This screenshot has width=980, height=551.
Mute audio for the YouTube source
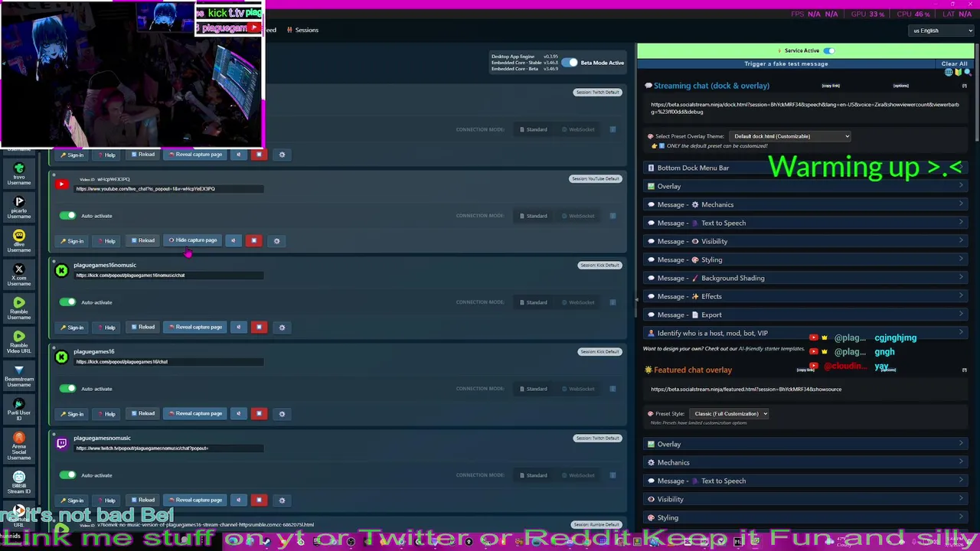pos(233,241)
